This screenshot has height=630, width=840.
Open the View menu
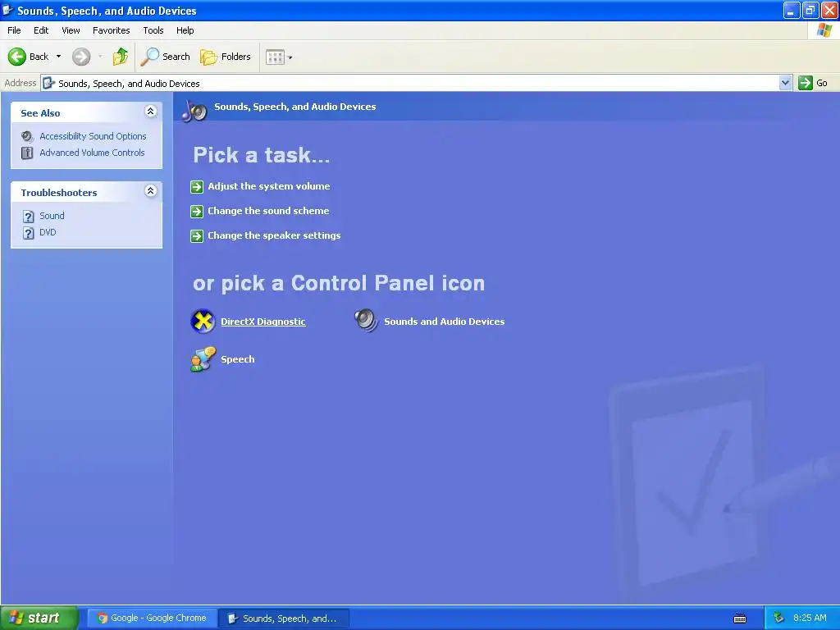71,30
